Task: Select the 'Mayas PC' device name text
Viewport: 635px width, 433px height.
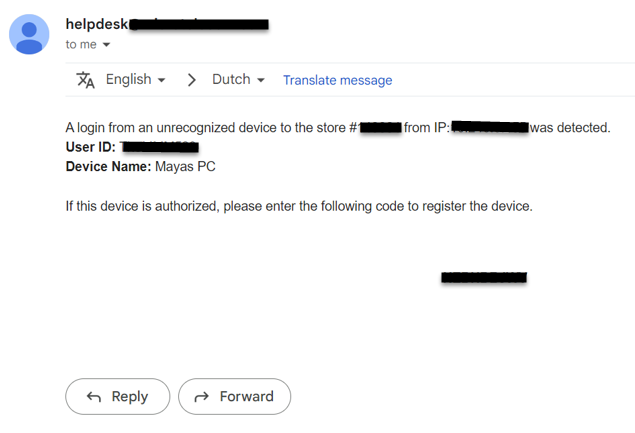Action: [185, 166]
